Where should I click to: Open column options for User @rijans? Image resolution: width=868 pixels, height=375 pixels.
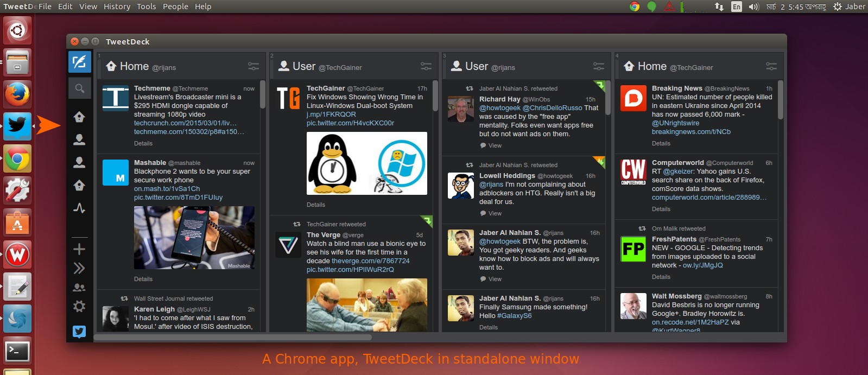599,66
